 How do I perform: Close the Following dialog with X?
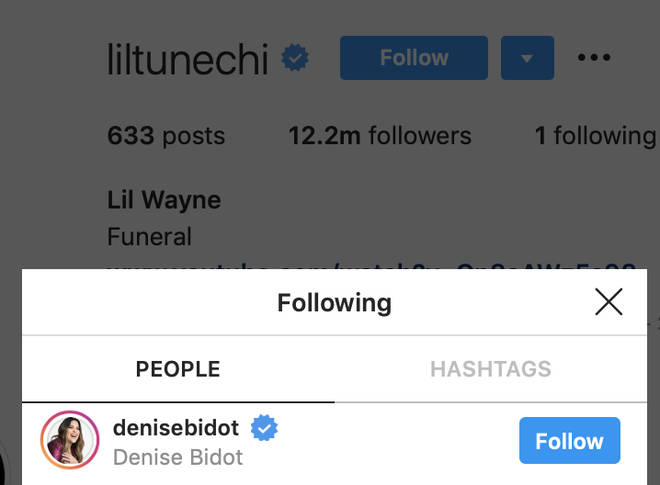pyautogui.click(x=609, y=301)
